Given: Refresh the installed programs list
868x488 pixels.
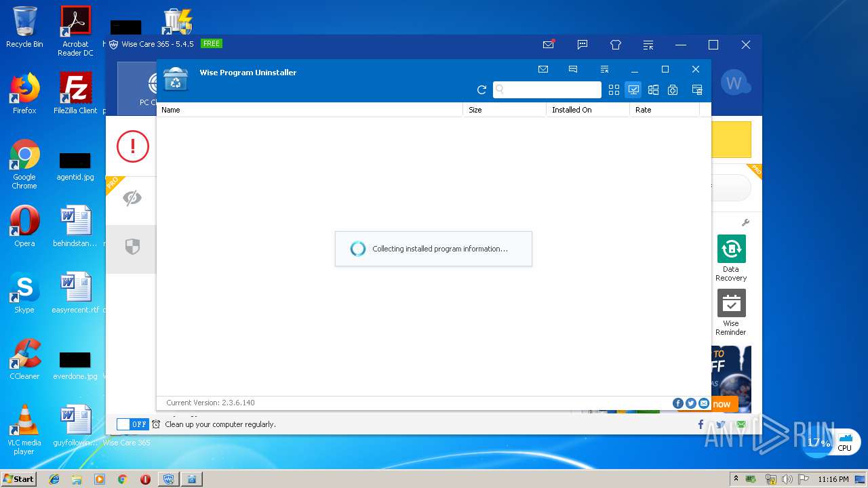Looking at the screenshot, I should click(481, 89).
